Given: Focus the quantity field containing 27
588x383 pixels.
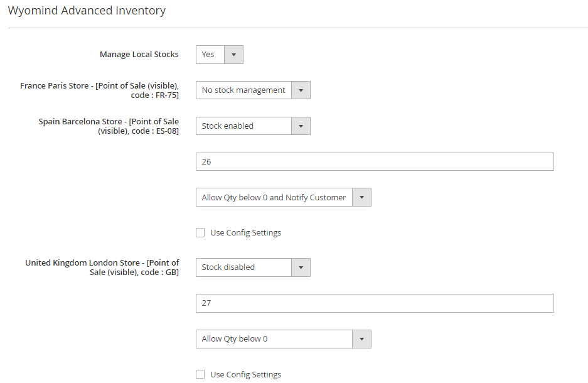Looking at the screenshot, I should 375,303.
